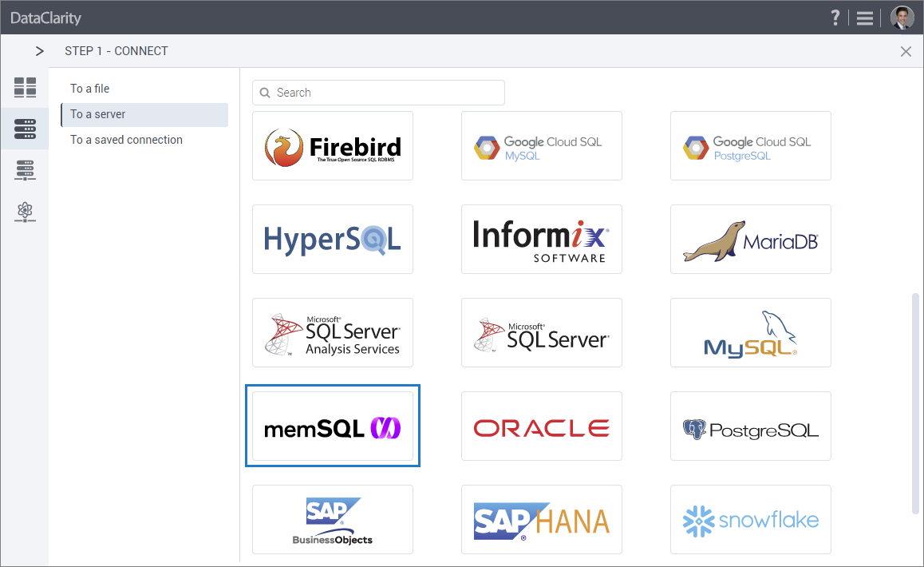Expand the sidebar with the arrow chevron
The width and height of the screenshot is (924, 567).
pyautogui.click(x=39, y=51)
